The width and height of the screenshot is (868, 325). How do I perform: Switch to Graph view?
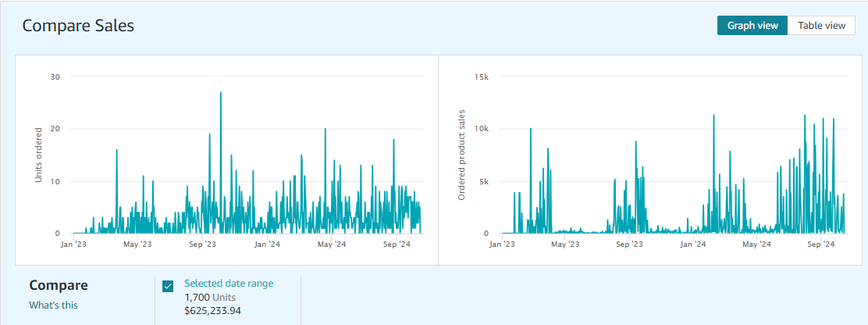pyautogui.click(x=752, y=25)
